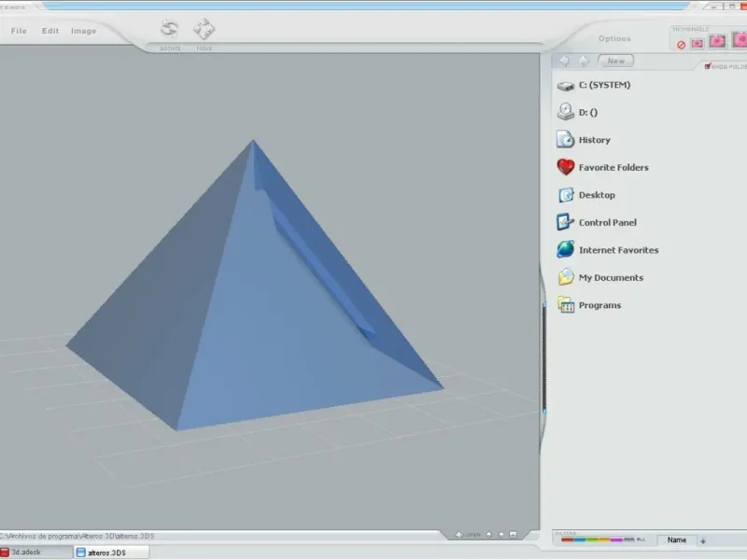Choose the largest thumbnail size icon
This screenshot has height=560, width=747.
[740, 40]
